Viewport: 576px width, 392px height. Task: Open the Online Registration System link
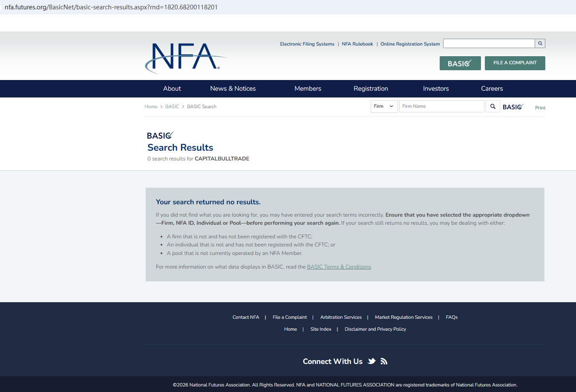click(410, 44)
